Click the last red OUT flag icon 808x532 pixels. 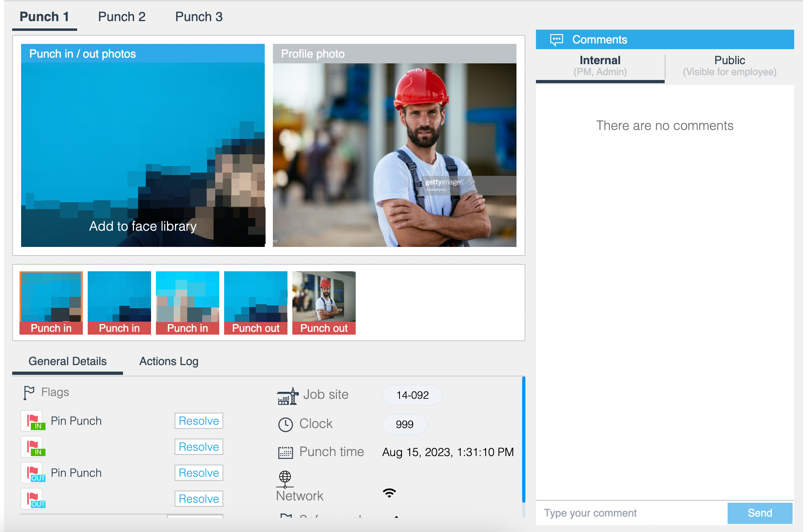(32, 499)
